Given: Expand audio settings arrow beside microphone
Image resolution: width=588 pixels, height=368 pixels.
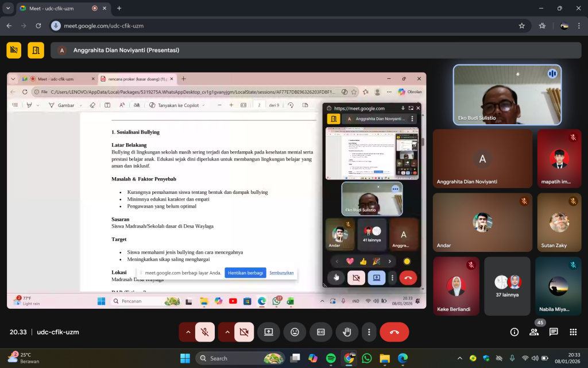Looking at the screenshot, I should tap(187, 332).
